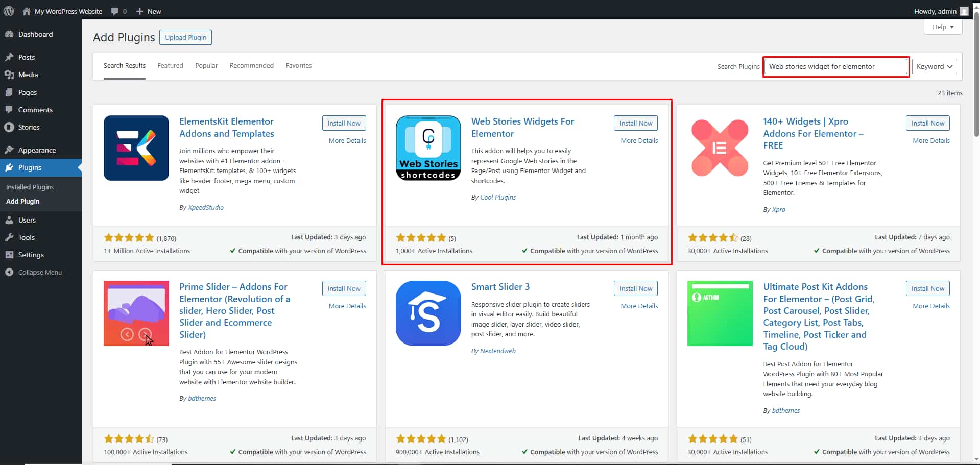The height and width of the screenshot is (465, 980).
Task: Install the Smart Slider 3 plugin
Action: [636, 288]
